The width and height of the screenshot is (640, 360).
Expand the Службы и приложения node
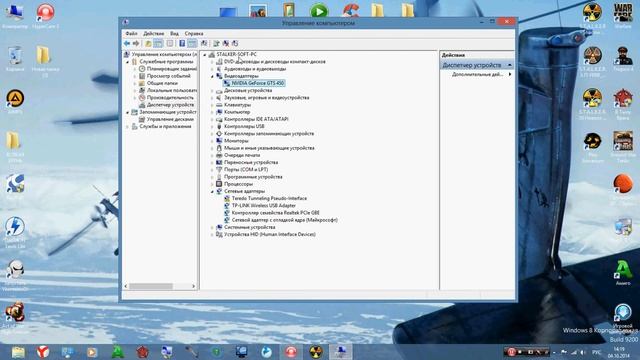point(128,127)
